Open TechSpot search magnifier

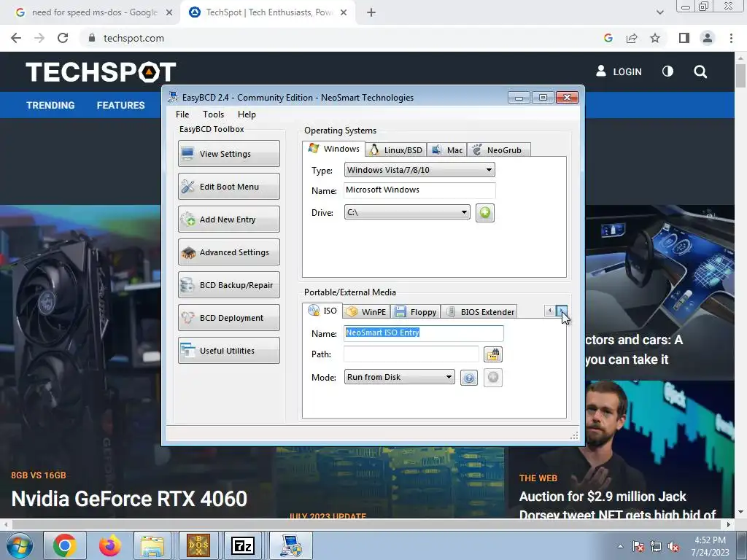pos(700,71)
